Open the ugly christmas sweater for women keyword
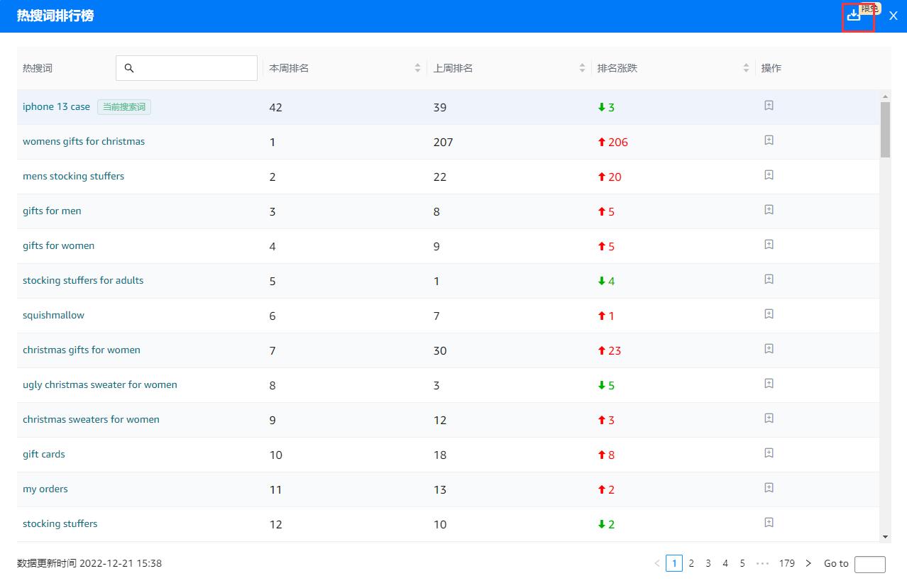 [x=100, y=385]
